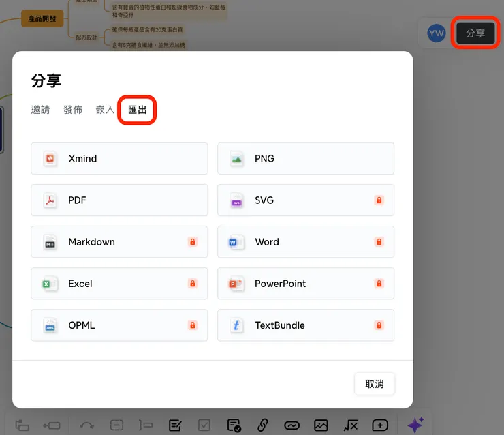Switch to the 發佈 tab

click(73, 110)
